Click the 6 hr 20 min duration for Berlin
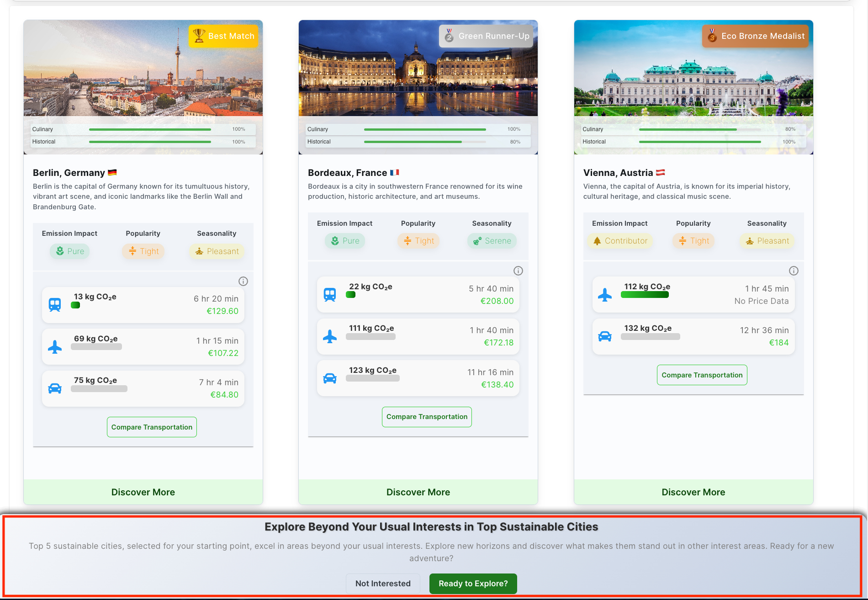This screenshot has height=600, width=868. click(216, 299)
